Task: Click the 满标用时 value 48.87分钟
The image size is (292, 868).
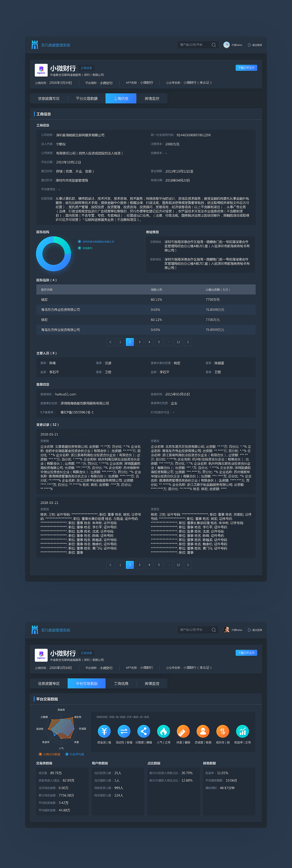Action: pyautogui.click(x=227, y=788)
